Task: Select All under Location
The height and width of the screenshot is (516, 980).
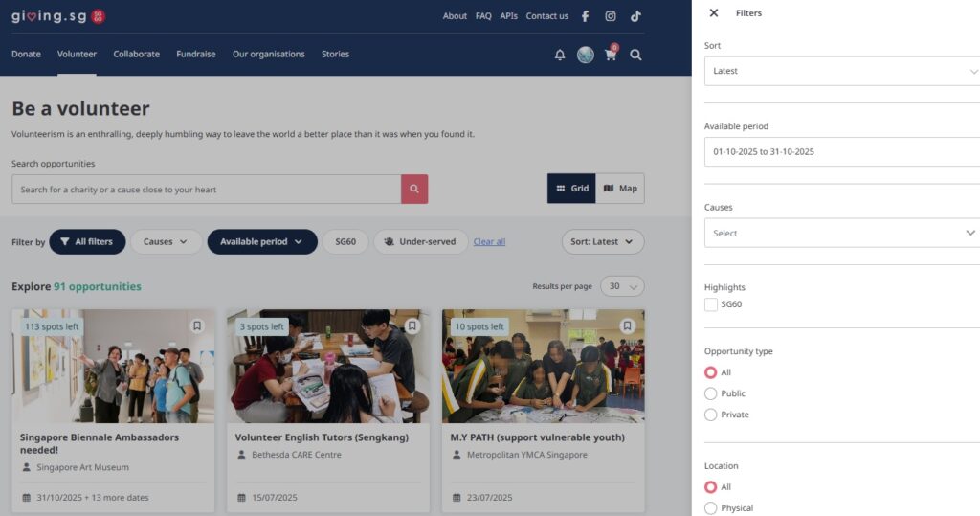Action: pyautogui.click(x=711, y=487)
